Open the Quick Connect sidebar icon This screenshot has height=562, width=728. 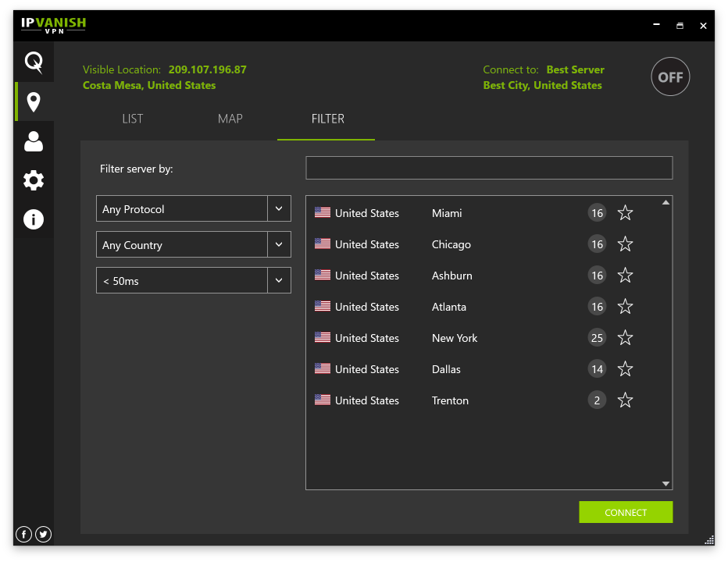click(x=34, y=62)
